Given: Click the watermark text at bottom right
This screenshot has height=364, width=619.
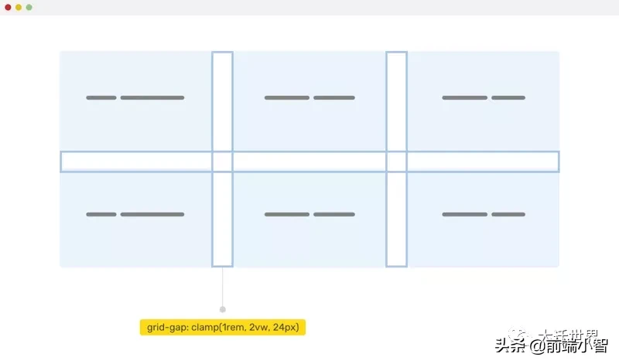Looking at the screenshot, I should pyautogui.click(x=551, y=342).
